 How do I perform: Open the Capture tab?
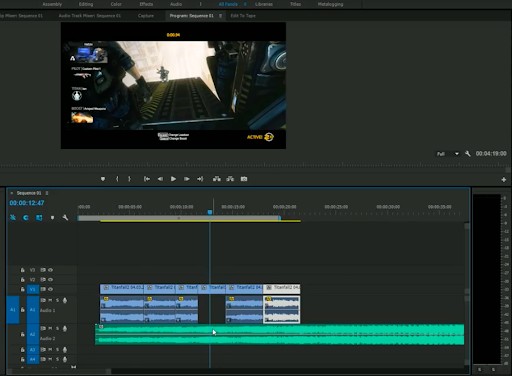pos(146,16)
